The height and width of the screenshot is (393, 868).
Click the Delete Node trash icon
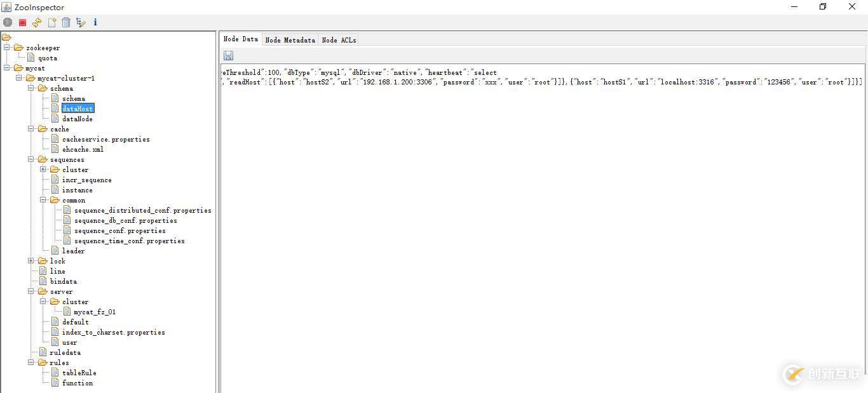pyautogui.click(x=66, y=22)
